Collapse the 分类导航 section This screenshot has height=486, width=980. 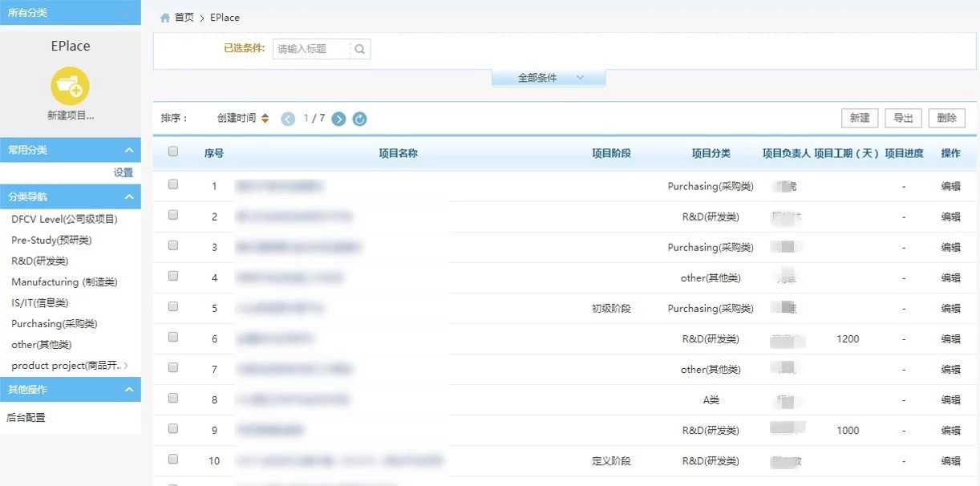click(128, 196)
